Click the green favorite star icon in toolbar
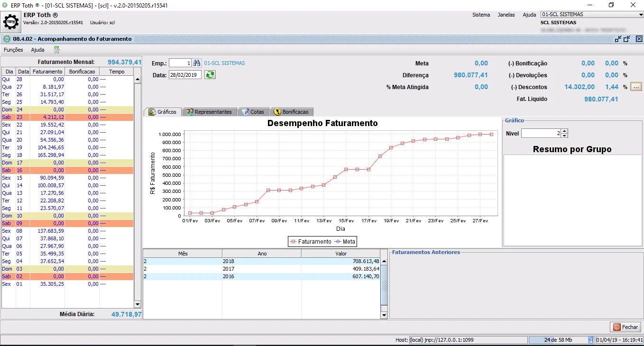644x346 pixels. click(x=57, y=50)
